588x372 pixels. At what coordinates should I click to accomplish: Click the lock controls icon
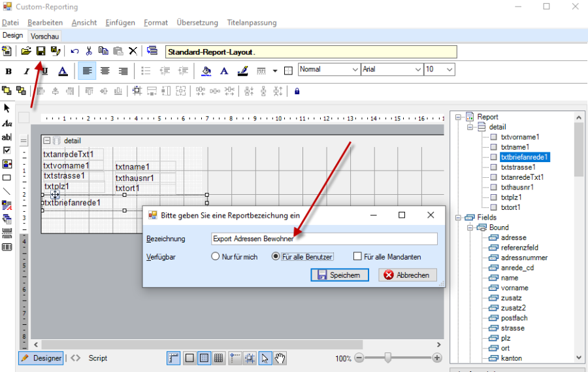click(297, 92)
